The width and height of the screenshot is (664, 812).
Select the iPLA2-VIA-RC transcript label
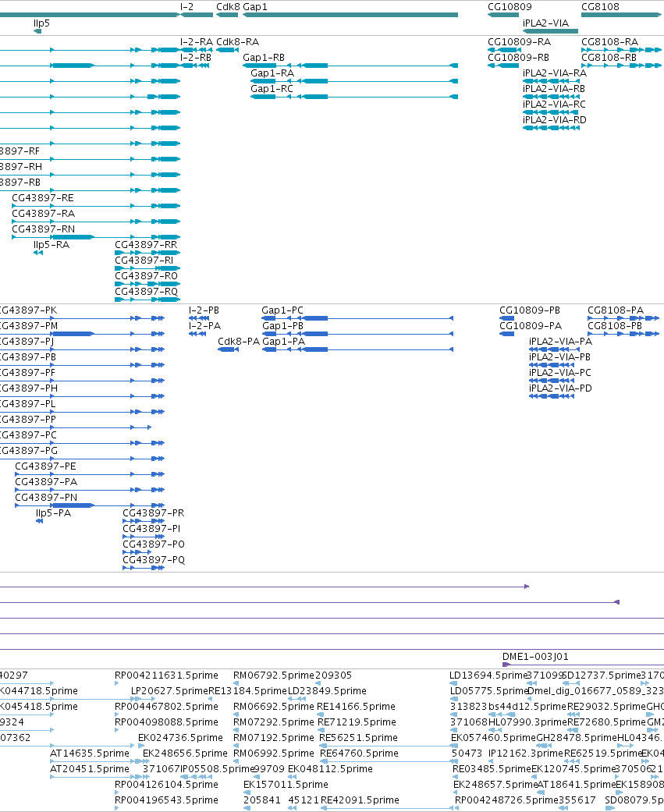(554, 104)
